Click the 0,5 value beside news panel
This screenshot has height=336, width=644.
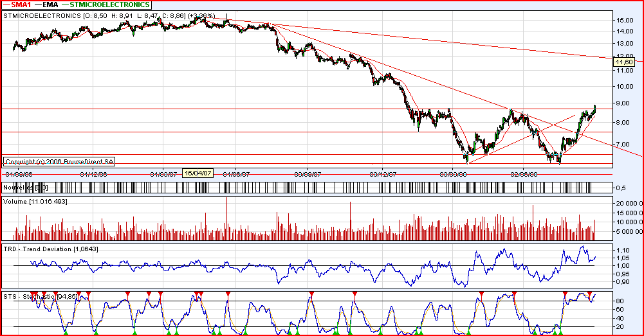coord(621,188)
